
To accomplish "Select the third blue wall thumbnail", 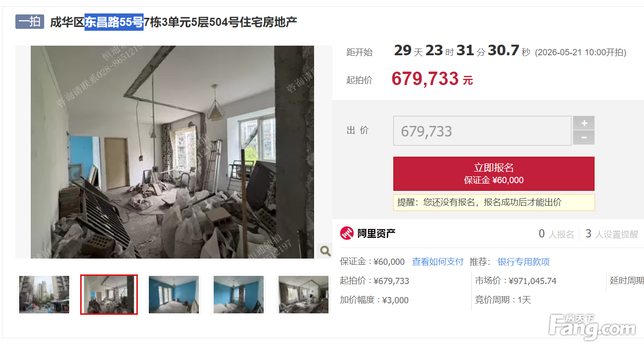I will click(174, 294).
